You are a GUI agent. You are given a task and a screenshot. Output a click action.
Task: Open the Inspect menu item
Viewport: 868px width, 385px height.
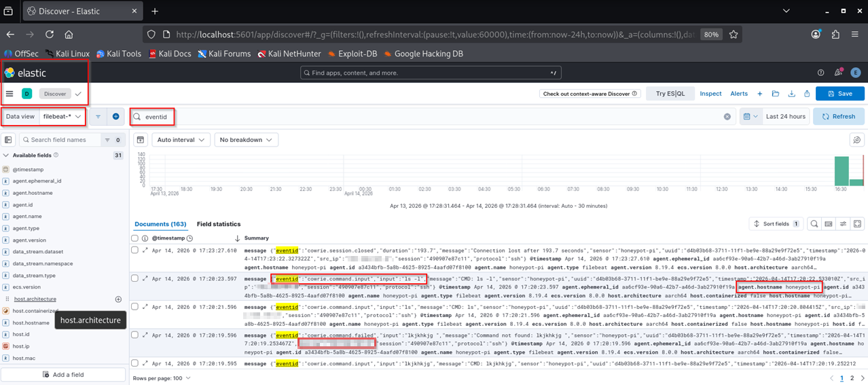(x=711, y=94)
